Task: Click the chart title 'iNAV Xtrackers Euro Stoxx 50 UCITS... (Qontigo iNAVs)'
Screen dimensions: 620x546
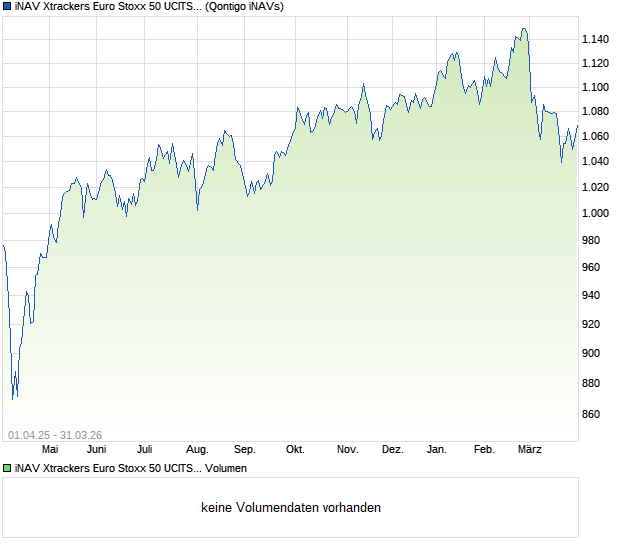Action: (x=149, y=7)
